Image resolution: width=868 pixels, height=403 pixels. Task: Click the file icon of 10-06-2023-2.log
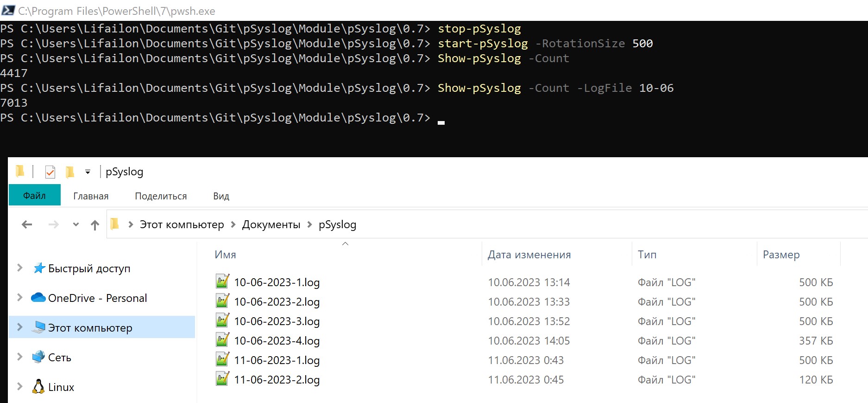point(222,301)
